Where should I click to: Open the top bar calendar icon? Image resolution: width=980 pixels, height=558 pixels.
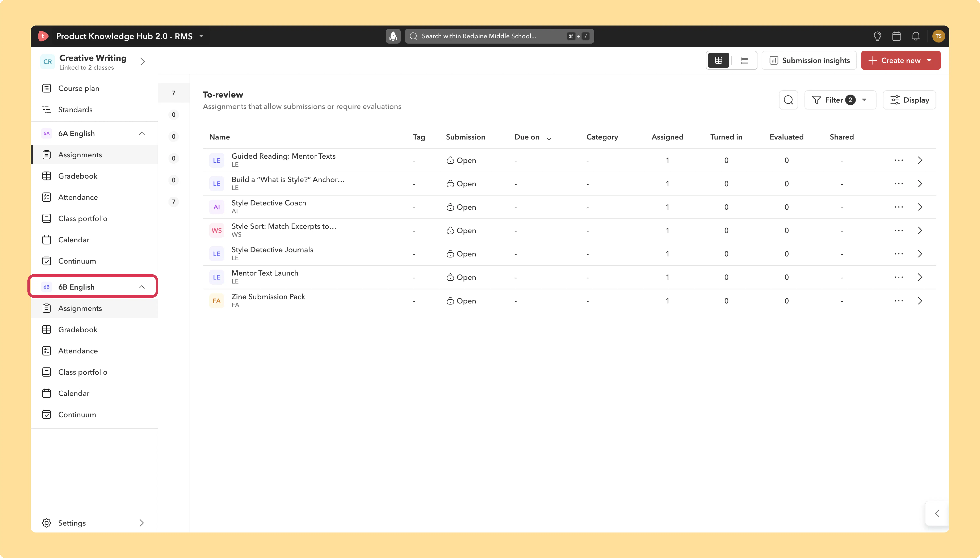pyautogui.click(x=896, y=36)
